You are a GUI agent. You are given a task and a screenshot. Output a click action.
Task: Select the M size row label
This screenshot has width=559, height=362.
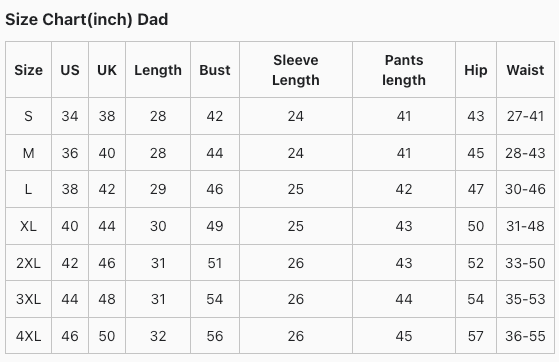[x=29, y=153]
